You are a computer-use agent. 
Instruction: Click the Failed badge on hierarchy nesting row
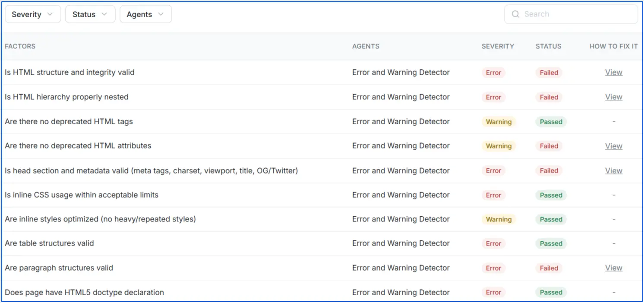548,97
